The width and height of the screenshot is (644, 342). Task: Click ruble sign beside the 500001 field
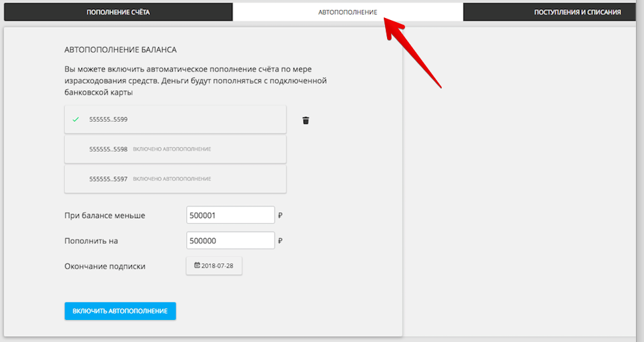point(281,215)
